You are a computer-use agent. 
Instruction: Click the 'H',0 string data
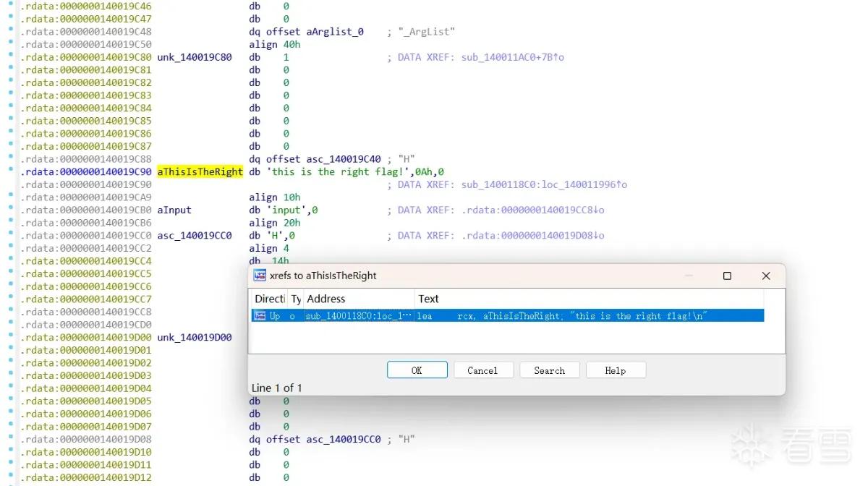click(x=280, y=236)
